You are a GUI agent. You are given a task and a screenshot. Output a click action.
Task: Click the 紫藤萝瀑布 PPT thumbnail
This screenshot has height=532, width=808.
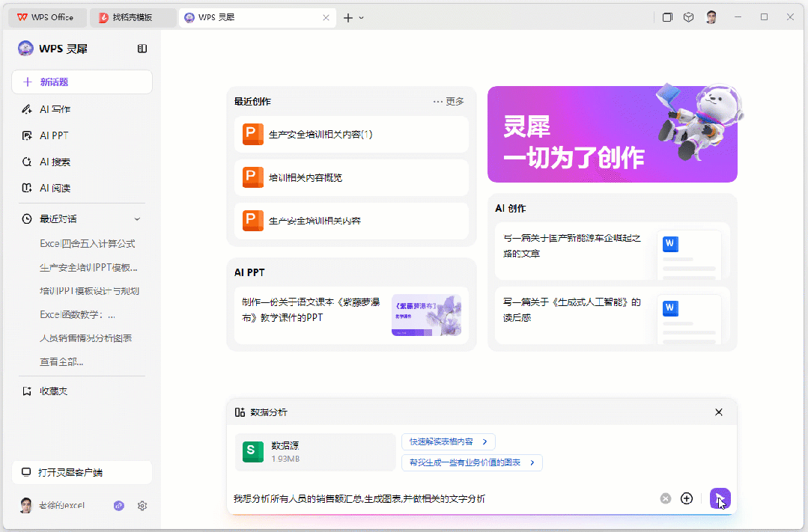pos(426,315)
